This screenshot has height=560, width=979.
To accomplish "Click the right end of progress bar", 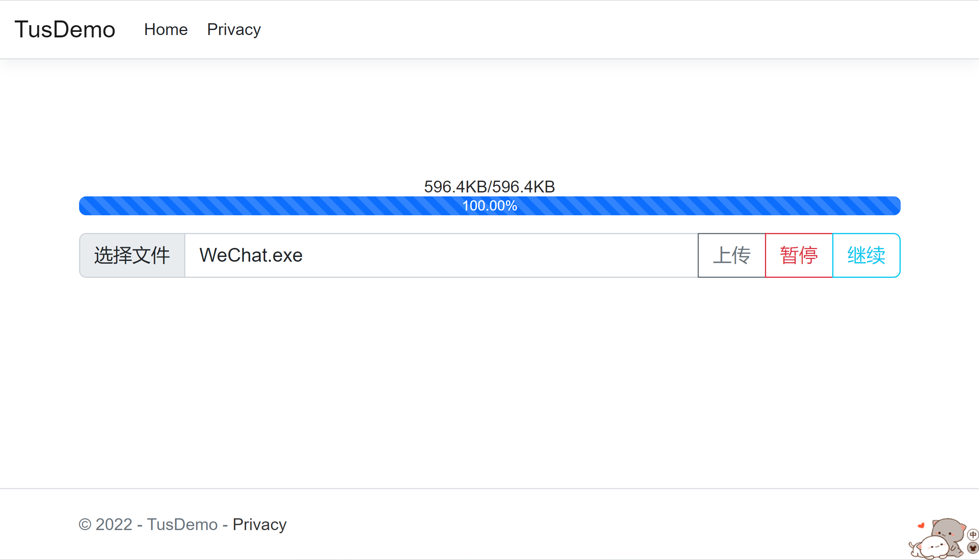I will pos(895,206).
